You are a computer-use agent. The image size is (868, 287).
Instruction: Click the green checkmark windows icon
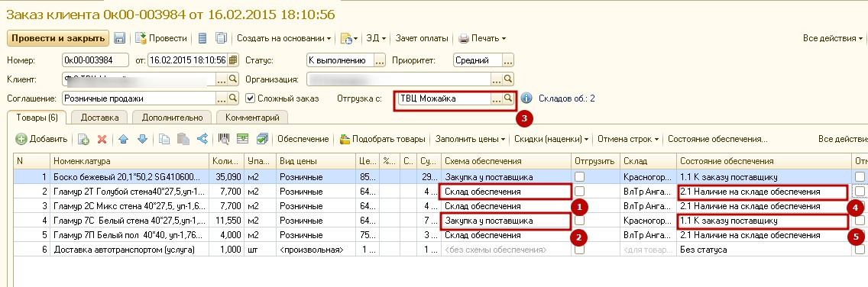(x=262, y=139)
